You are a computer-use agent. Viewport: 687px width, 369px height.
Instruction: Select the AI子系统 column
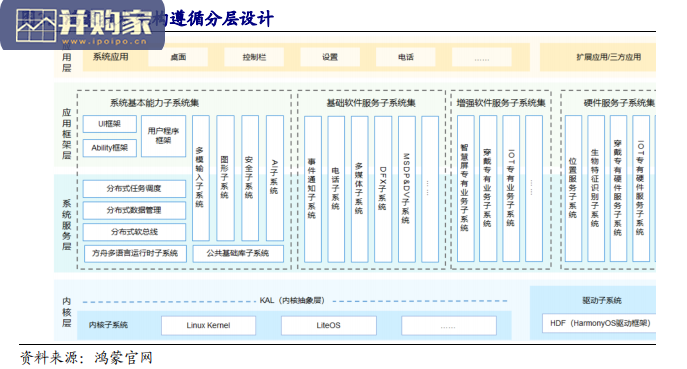(275, 178)
